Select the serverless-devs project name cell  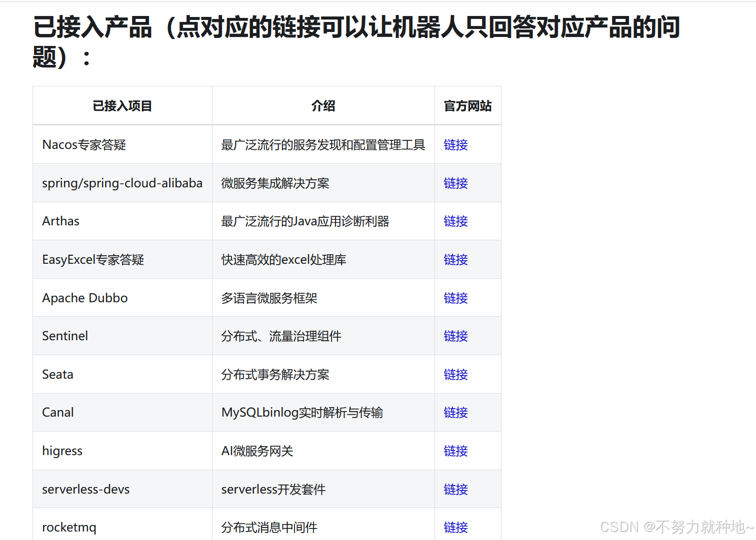pos(122,490)
